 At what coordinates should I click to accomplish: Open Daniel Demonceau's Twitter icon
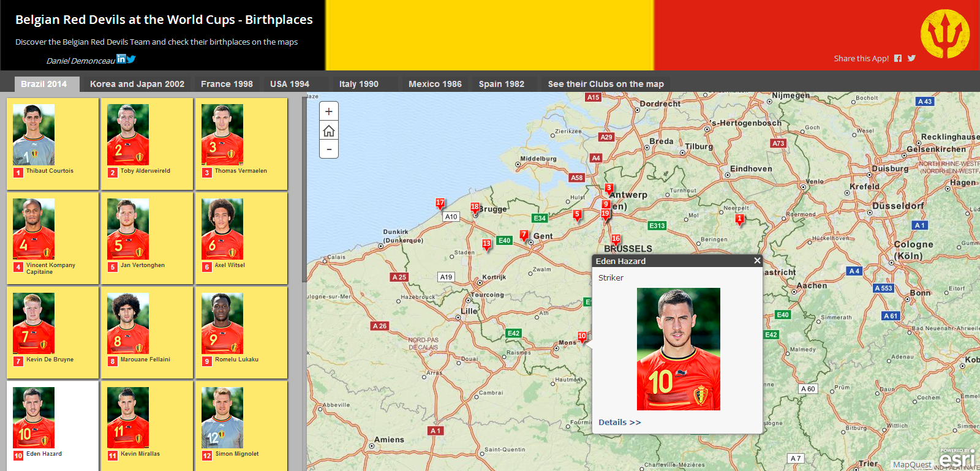tap(131, 59)
